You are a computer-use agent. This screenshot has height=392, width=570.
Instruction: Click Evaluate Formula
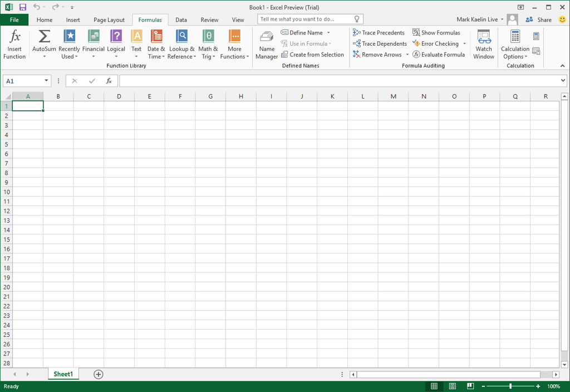coord(439,55)
